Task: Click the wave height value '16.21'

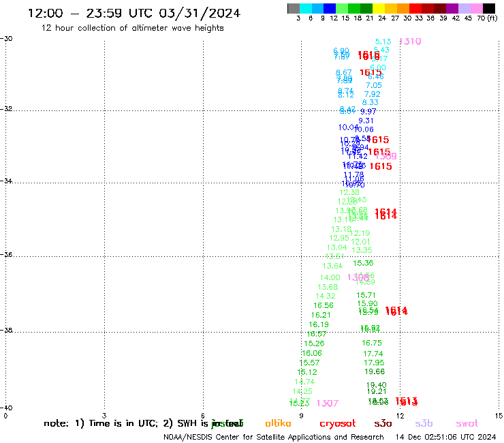Action: pos(321,315)
